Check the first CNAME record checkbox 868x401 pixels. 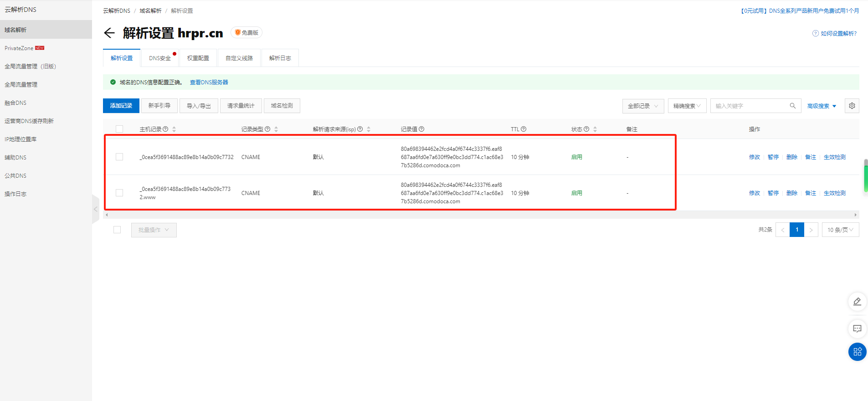point(119,157)
